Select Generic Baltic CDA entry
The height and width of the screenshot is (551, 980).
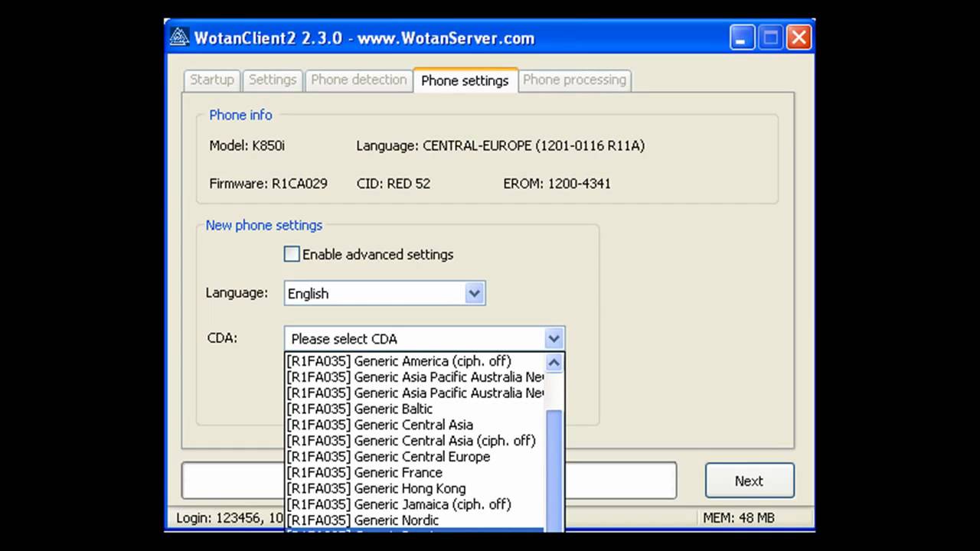[x=414, y=409]
